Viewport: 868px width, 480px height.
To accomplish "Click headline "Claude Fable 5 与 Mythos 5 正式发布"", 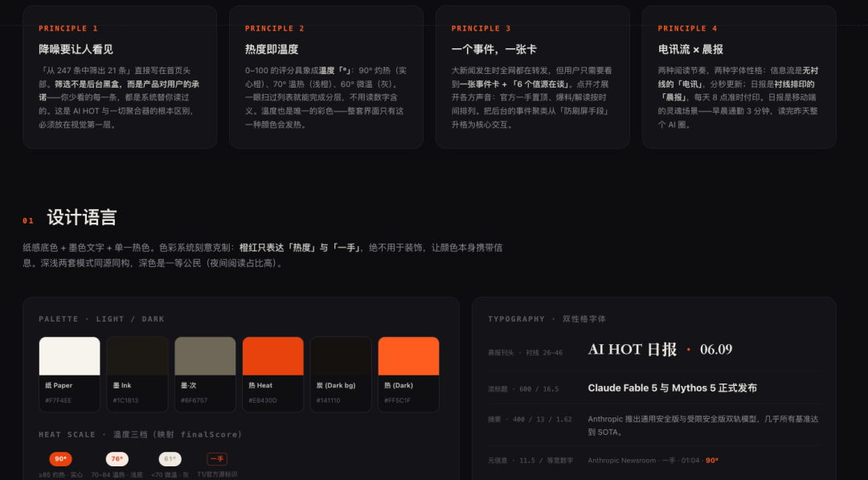I will [x=672, y=388].
